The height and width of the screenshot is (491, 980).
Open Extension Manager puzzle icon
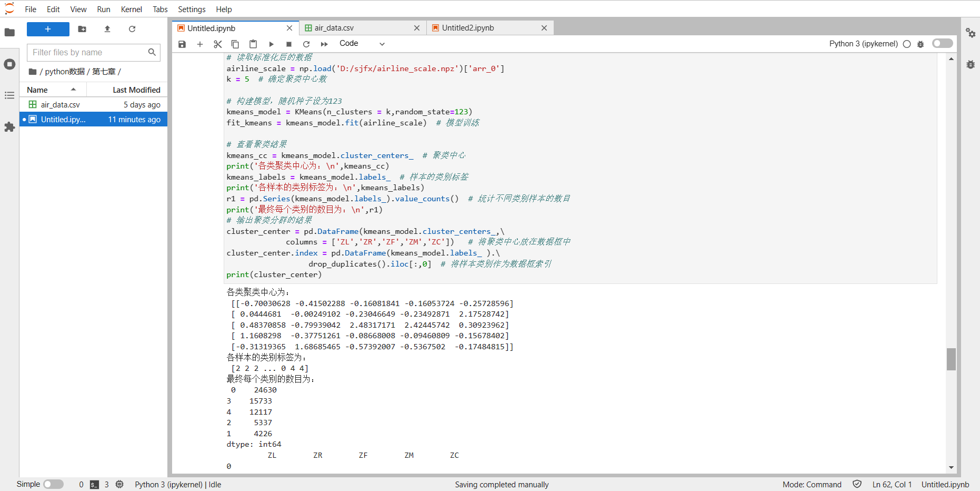tap(9, 127)
